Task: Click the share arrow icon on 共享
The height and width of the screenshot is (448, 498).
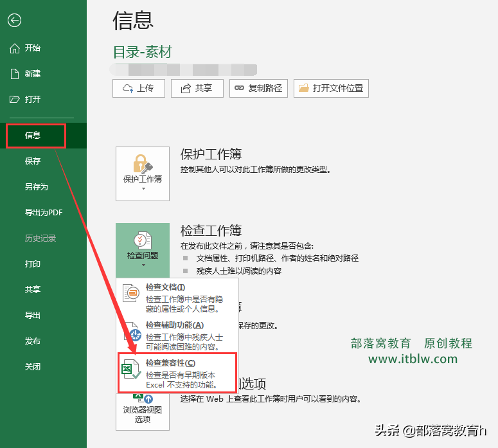Action: pyautogui.click(x=186, y=88)
